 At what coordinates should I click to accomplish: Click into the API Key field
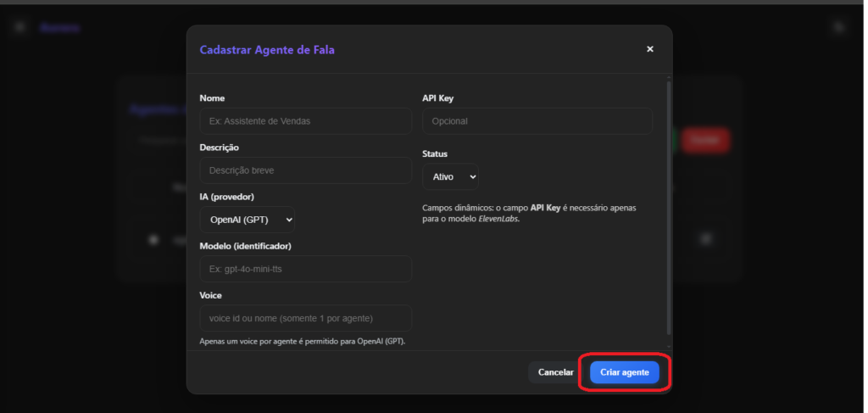[x=537, y=121]
